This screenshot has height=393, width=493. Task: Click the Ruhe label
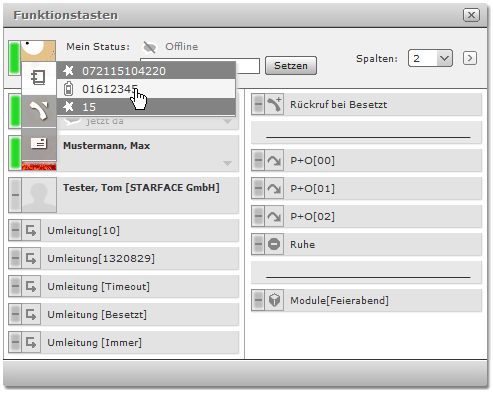click(302, 244)
